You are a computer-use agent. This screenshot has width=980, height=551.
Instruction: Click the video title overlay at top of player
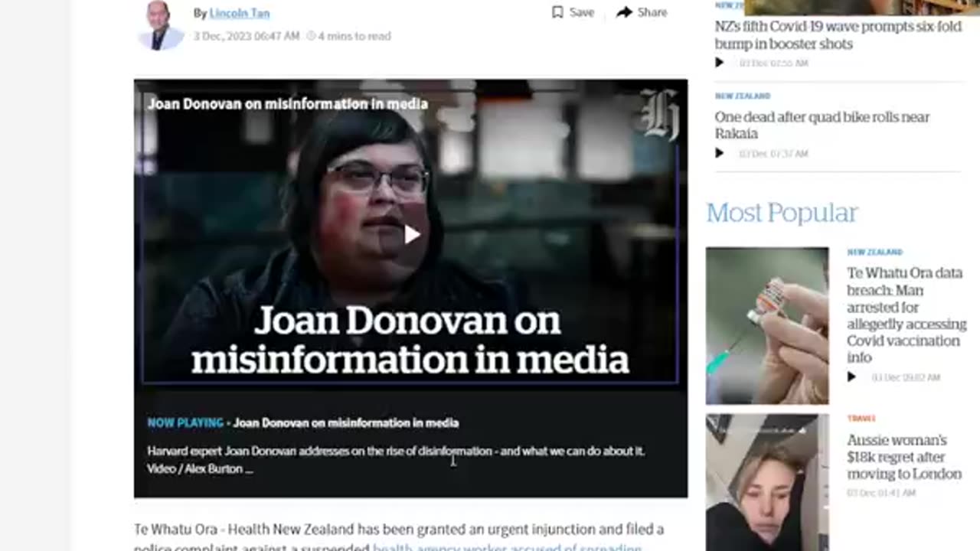coord(288,104)
